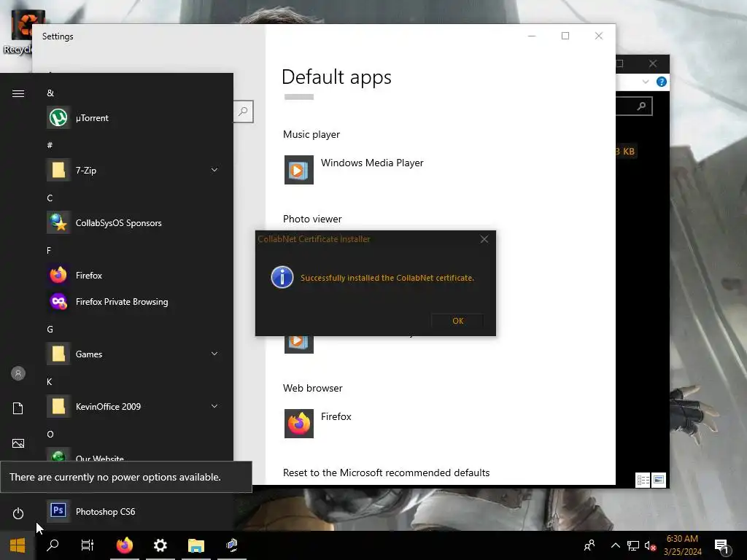This screenshot has height=560, width=747.
Task: Click the Windows Start button
Action: 18,545
